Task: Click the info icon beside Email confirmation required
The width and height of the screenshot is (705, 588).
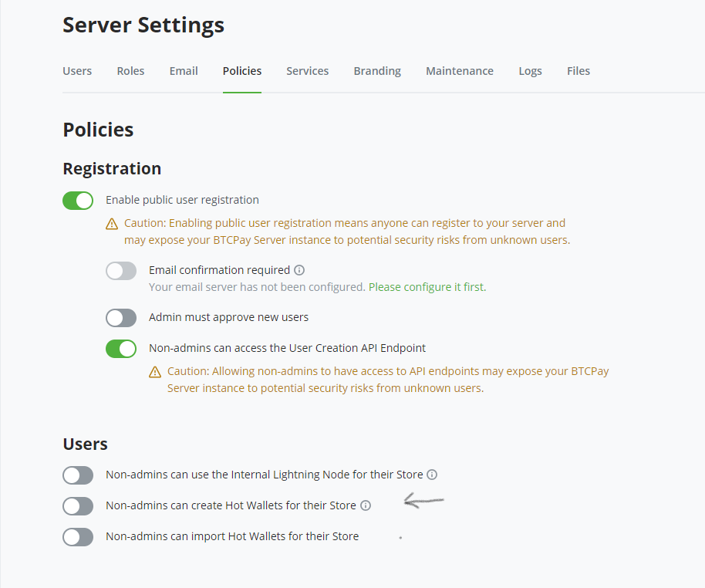Action: [x=299, y=269]
